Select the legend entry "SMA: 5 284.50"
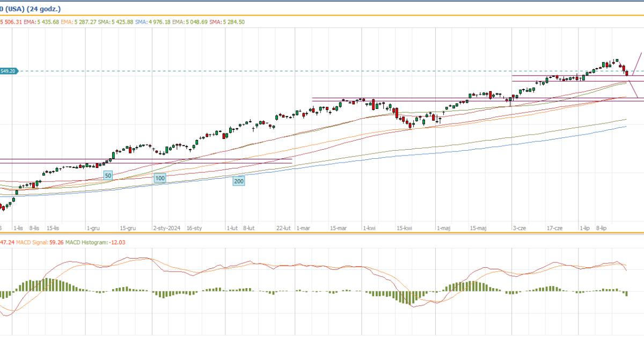 point(228,22)
